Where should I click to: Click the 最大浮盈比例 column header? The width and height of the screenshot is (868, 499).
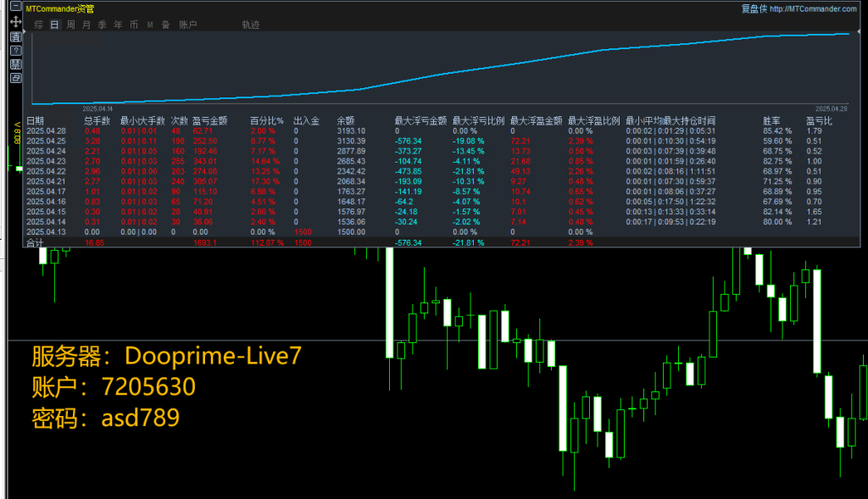(x=594, y=120)
